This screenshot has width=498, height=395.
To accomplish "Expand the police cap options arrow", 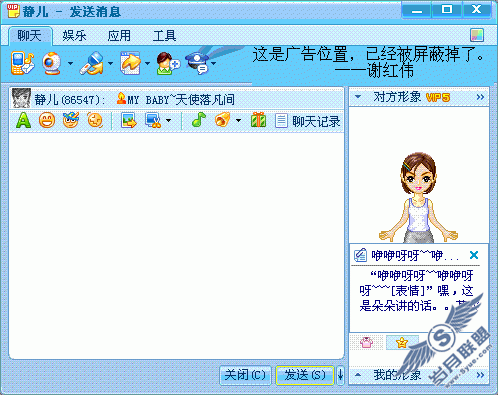I will [213, 63].
